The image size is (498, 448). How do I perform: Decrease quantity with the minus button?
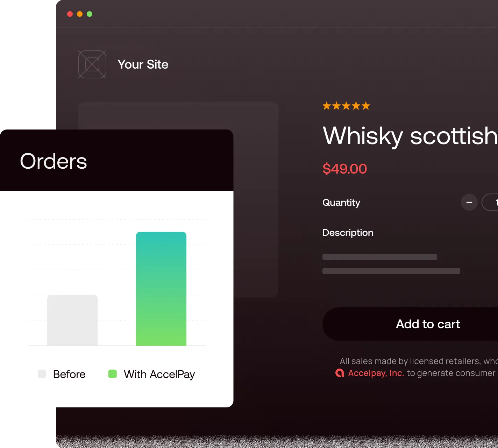[469, 202]
